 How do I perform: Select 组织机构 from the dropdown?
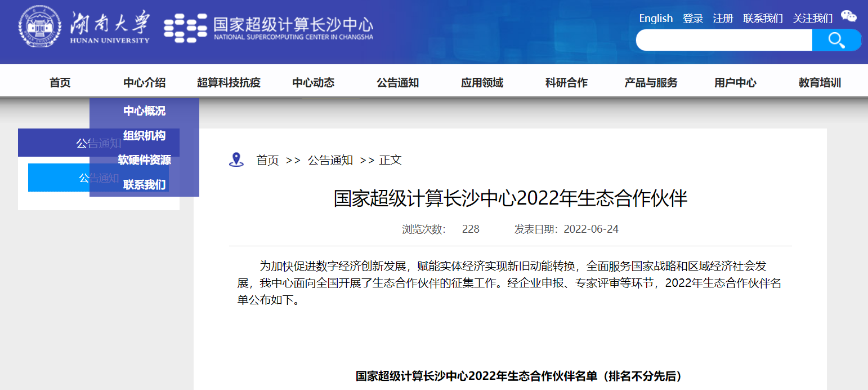[144, 136]
